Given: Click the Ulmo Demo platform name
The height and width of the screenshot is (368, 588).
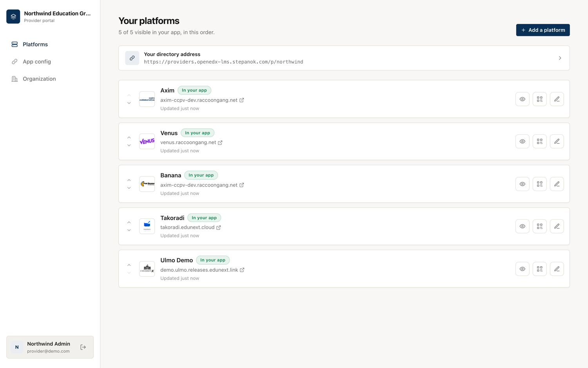Looking at the screenshot, I should click(176, 260).
